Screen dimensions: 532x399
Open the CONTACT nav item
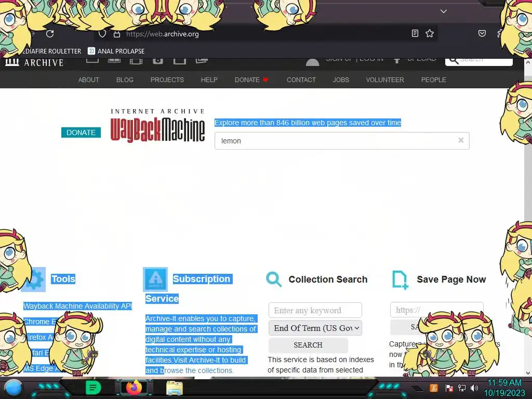[x=301, y=79]
